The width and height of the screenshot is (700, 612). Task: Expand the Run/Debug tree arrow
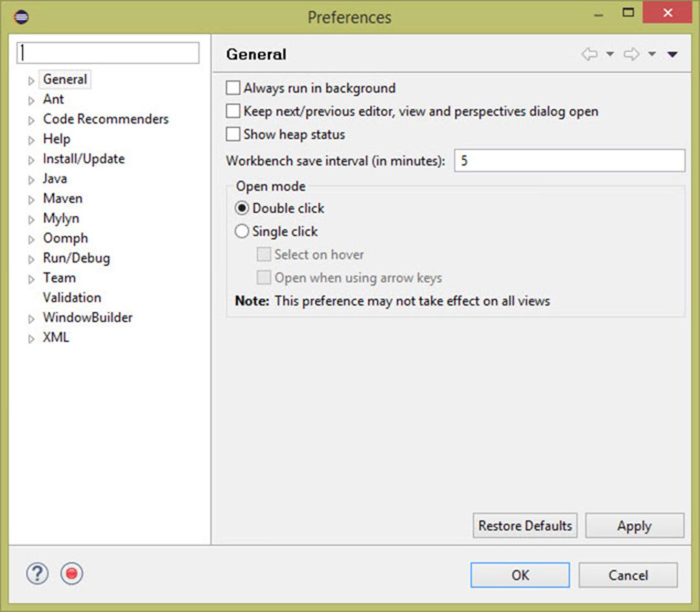31,259
